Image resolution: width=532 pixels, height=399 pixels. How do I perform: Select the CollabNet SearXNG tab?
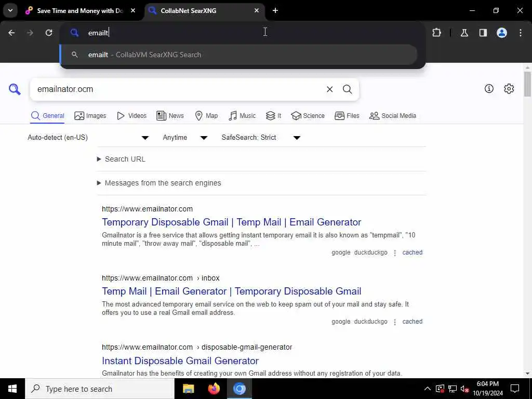tap(205, 10)
